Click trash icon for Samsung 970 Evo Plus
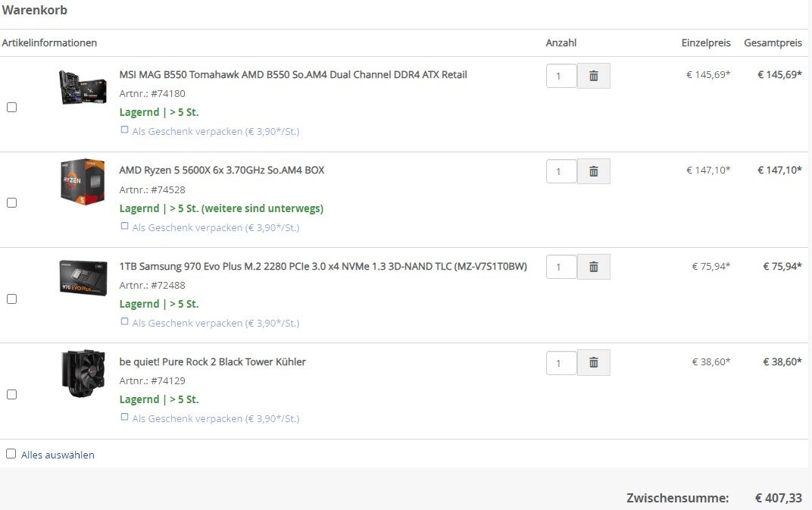The height and width of the screenshot is (510, 812). coord(593,267)
